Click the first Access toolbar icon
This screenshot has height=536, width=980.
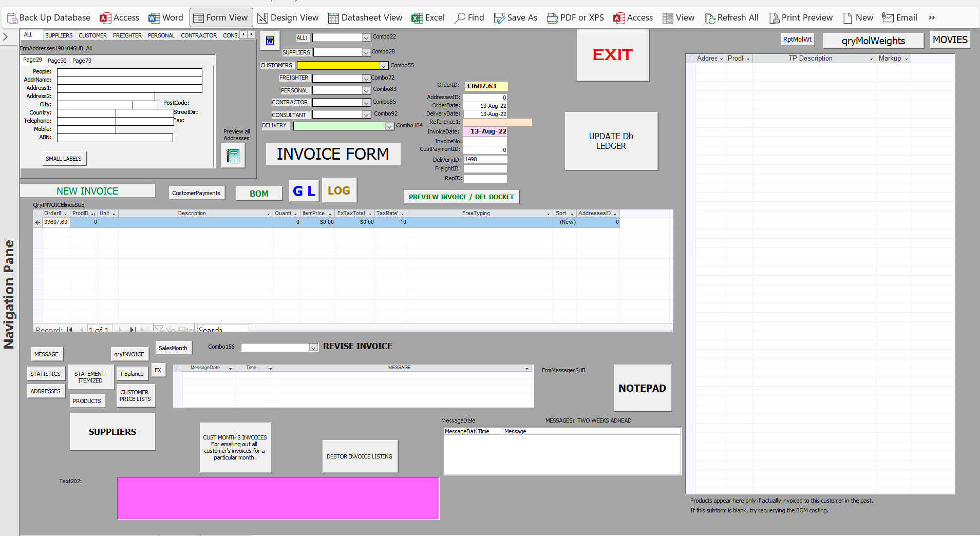[x=120, y=17]
